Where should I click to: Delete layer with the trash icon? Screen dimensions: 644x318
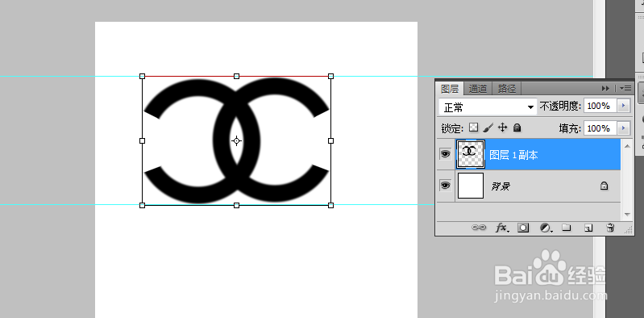tap(610, 228)
